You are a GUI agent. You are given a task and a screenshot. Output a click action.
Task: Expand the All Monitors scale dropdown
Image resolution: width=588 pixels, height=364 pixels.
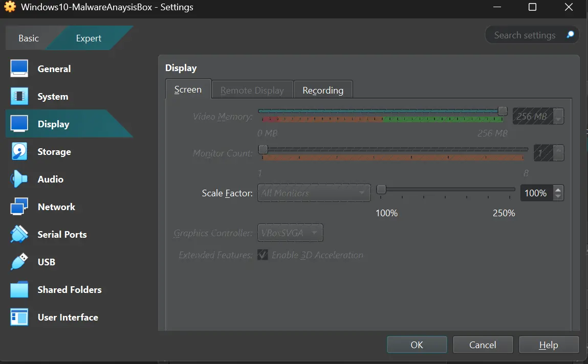click(x=314, y=193)
